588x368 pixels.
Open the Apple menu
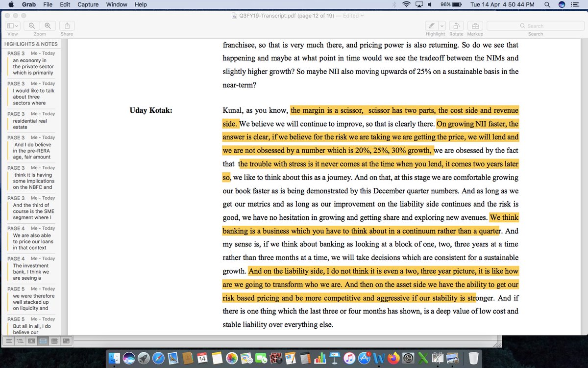11,4
